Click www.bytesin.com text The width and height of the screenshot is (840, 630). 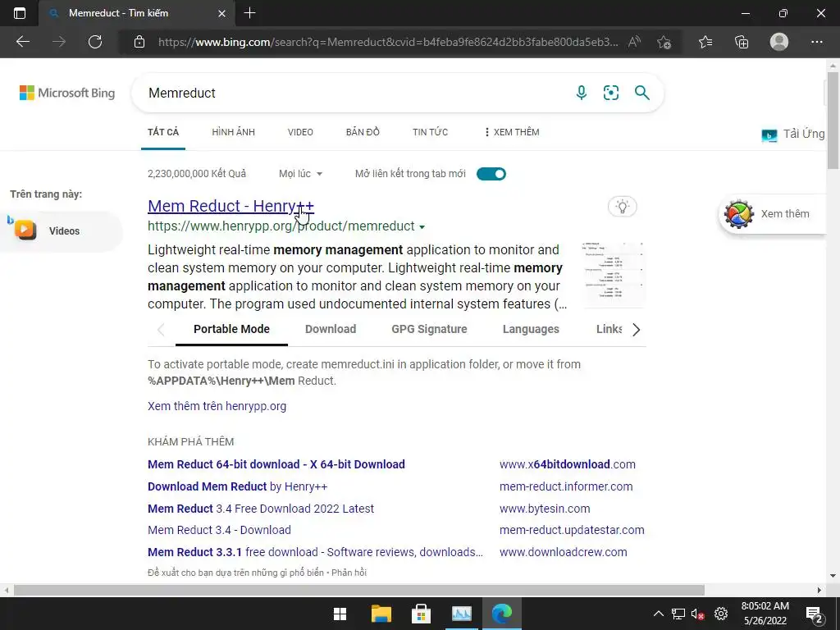point(545,509)
